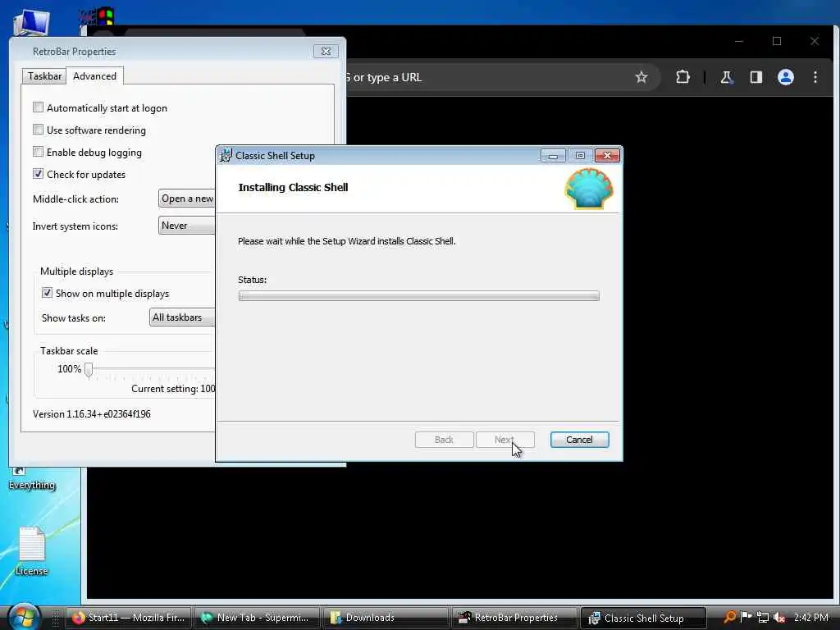Open Show tasks on dropdown

181,317
